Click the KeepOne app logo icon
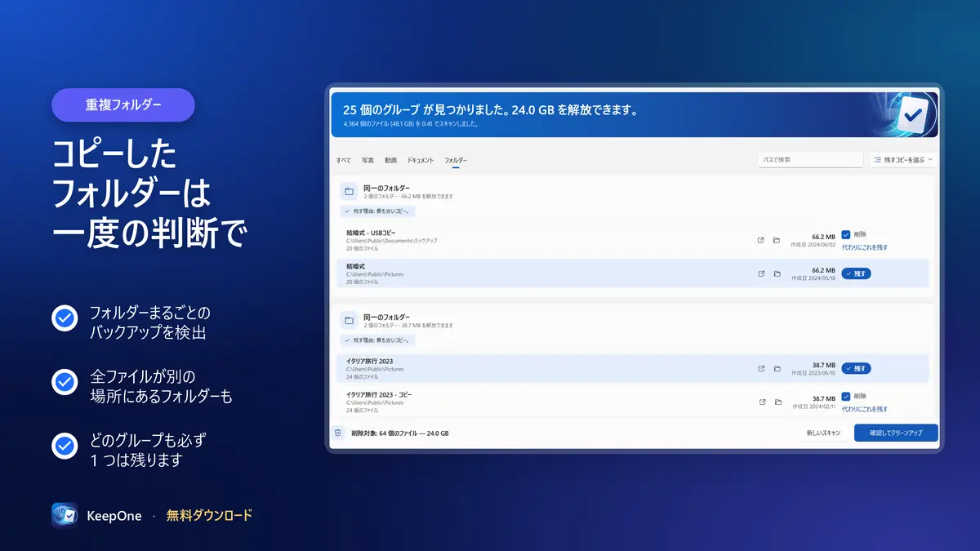The width and height of the screenshot is (980, 551). click(65, 516)
